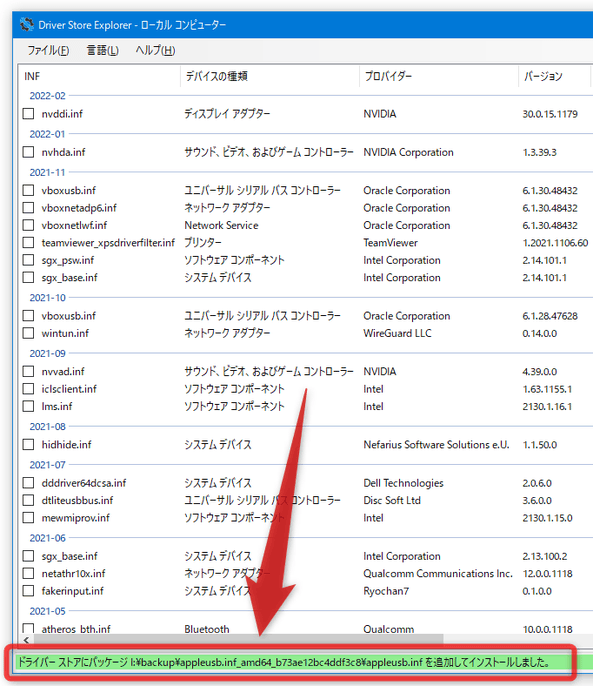Sort by the INF column header
The image size is (593, 686).
(x=100, y=76)
